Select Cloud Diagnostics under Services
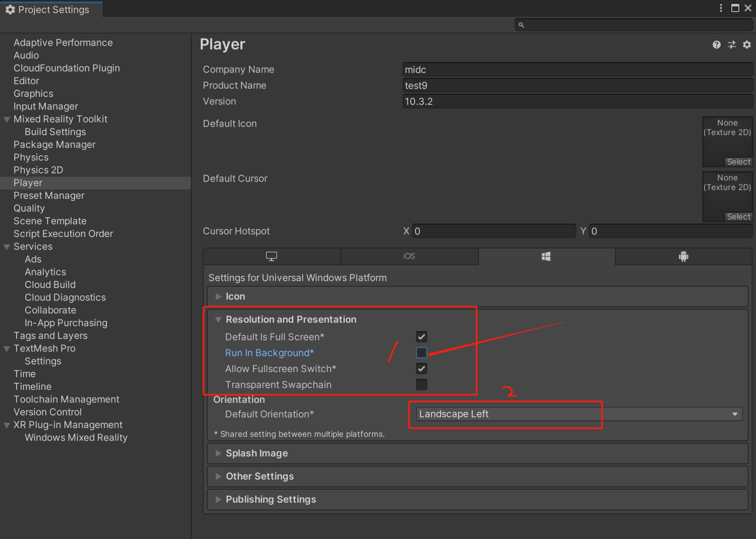 [65, 297]
